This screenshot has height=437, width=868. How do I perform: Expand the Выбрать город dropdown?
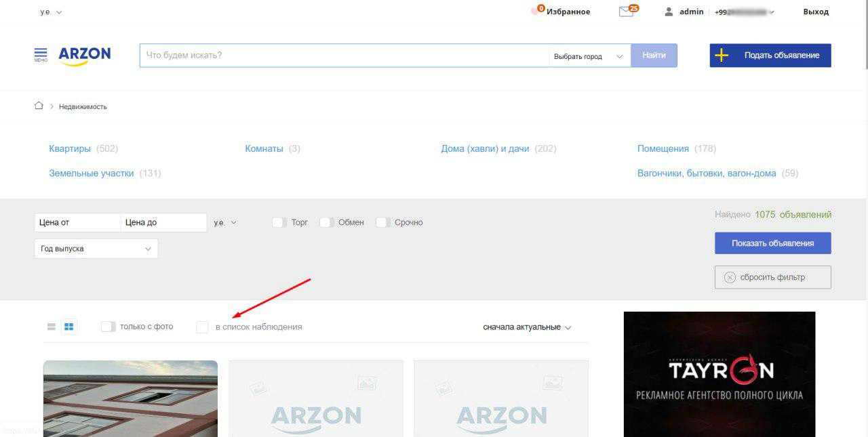click(x=588, y=56)
